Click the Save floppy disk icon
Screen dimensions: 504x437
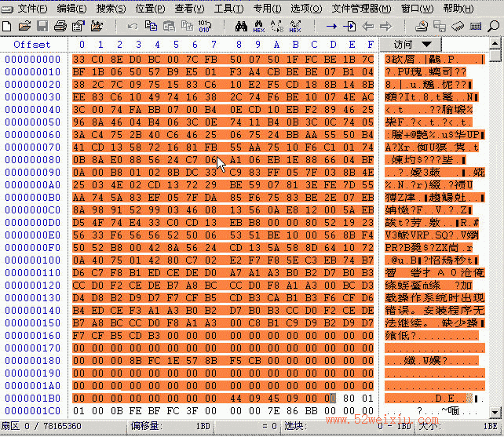pyautogui.click(x=42, y=26)
